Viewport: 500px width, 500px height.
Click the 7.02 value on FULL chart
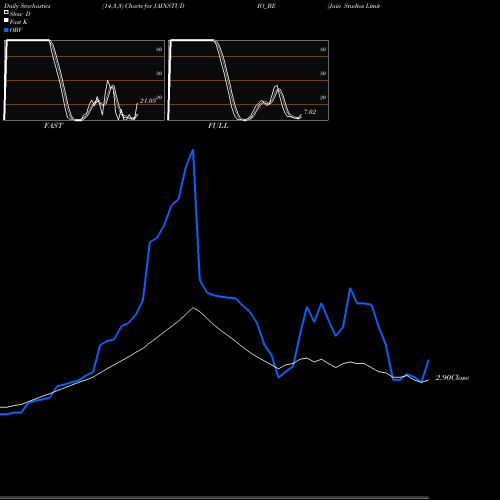pyautogui.click(x=310, y=112)
